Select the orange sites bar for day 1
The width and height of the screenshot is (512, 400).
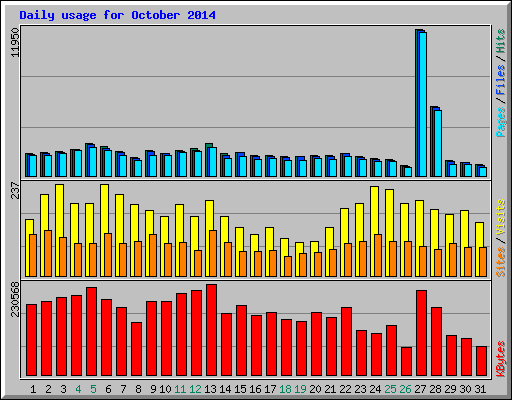click(33, 255)
